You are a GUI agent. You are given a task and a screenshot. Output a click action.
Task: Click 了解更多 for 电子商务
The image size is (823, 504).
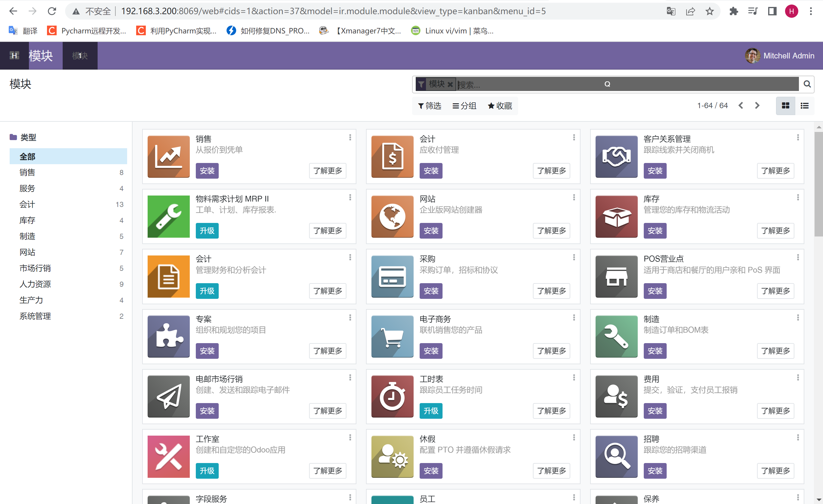pos(552,351)
